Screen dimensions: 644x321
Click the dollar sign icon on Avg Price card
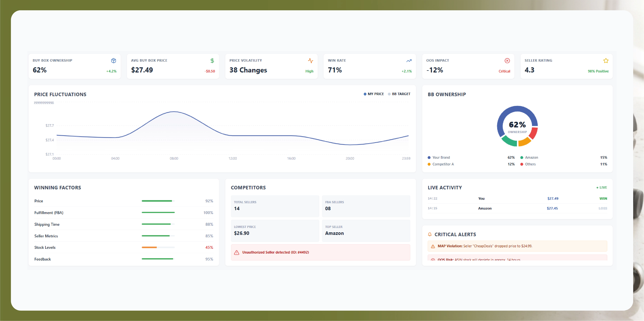click(x=212, y=60)
